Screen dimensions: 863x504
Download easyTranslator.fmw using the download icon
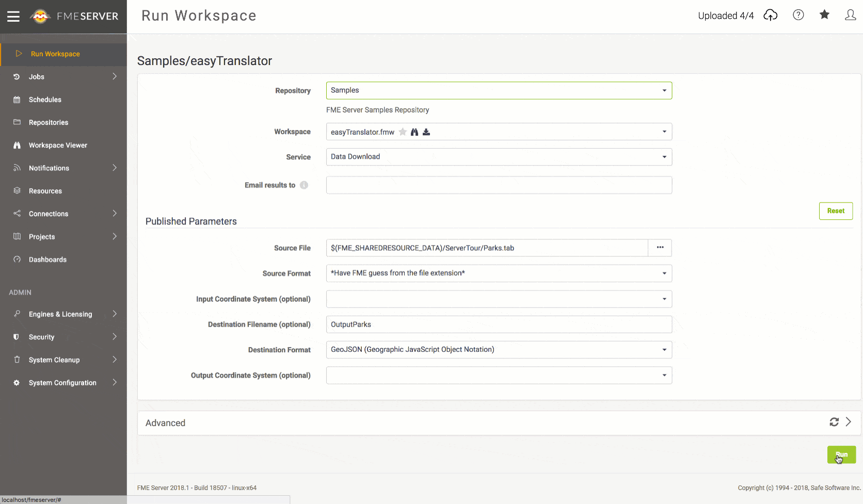(426, 132)
